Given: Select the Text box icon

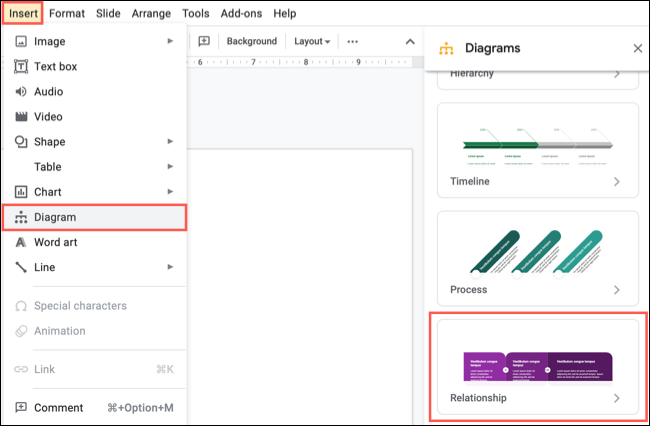Looking at the screenshot, I should point(21,66).
